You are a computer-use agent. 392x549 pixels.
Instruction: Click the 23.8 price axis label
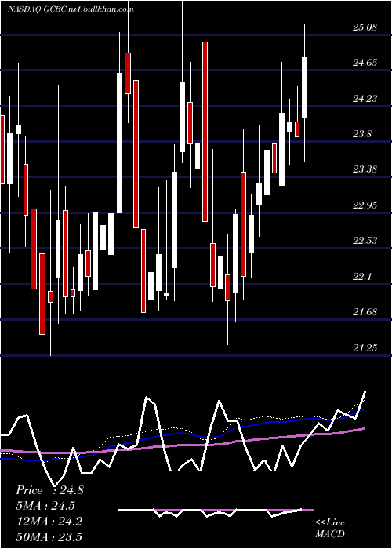(x=362, y=134)
